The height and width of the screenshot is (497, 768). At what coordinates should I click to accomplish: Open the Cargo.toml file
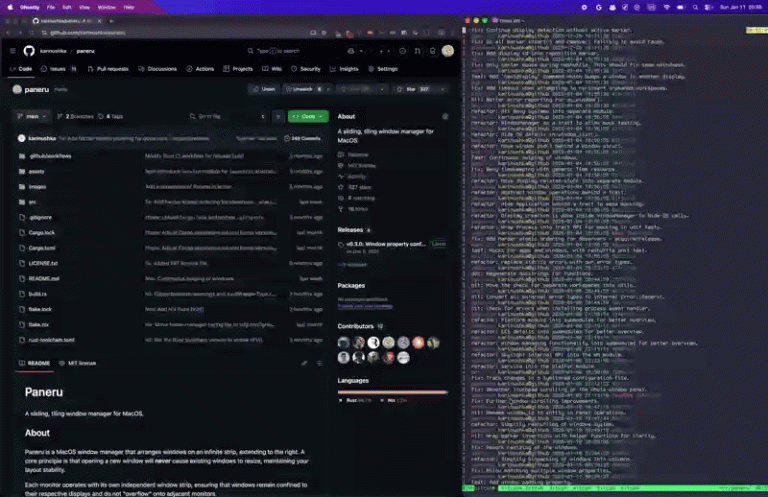pyautogui.click(x=42, y=248)
